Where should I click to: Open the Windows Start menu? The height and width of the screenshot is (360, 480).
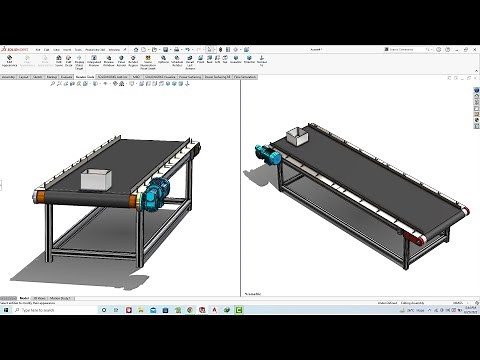pos(6,310)
